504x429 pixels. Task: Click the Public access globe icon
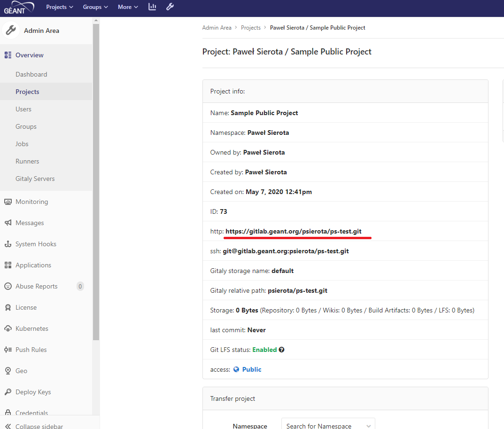point(236,369)
